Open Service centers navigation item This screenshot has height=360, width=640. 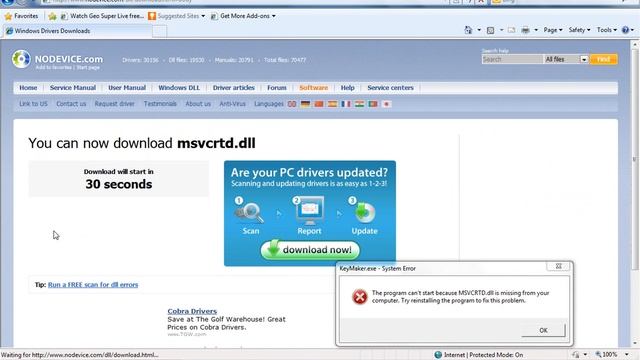[390, 88]
